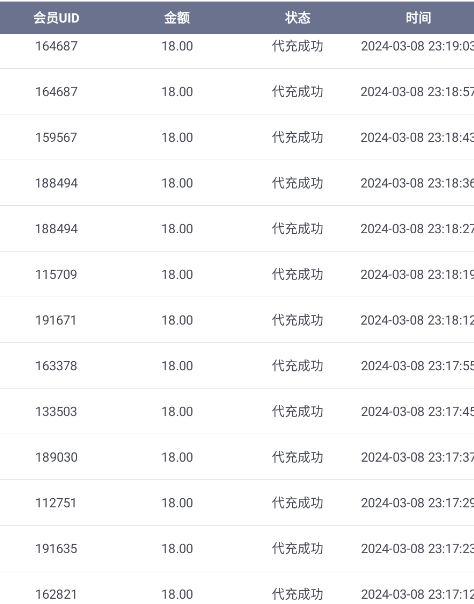Image resolution: width=474 pixels, height=604 pixels.
Task: Click the 23:18:27 timestamp for UID 188494
Action: pyautogui.click(x=417, y=229)
